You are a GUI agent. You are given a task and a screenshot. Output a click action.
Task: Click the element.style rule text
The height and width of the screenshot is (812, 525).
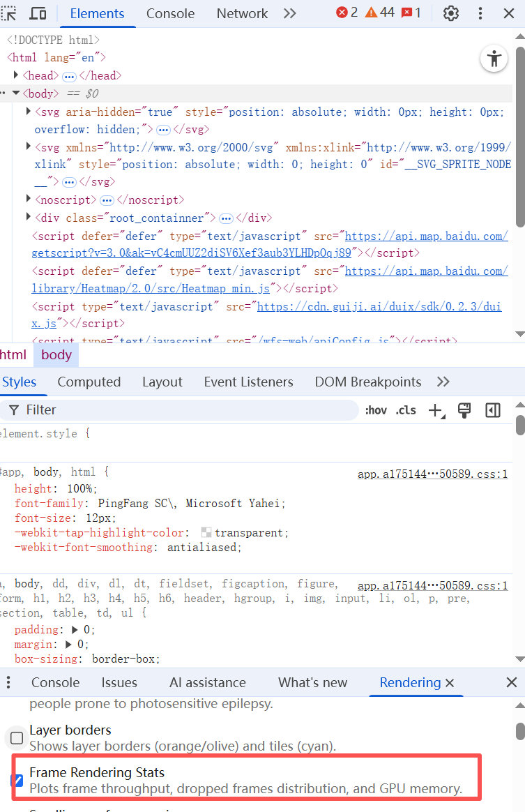45,433
